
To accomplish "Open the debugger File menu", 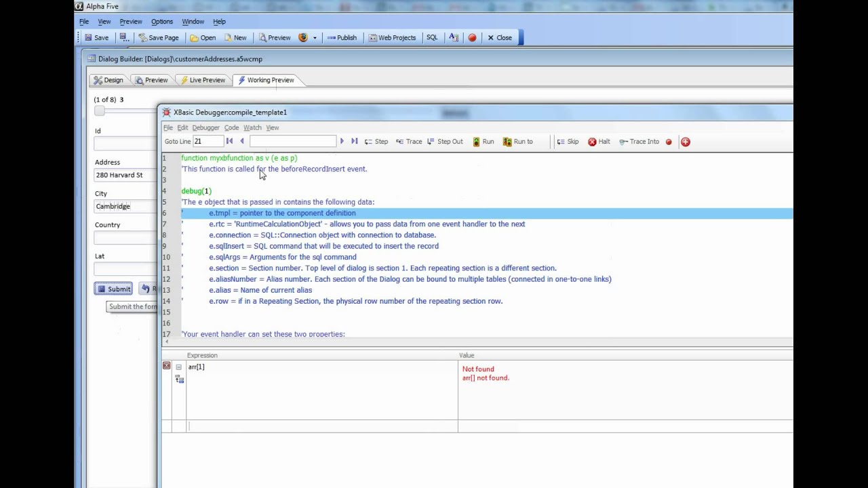I will click(x=168, y=127).
